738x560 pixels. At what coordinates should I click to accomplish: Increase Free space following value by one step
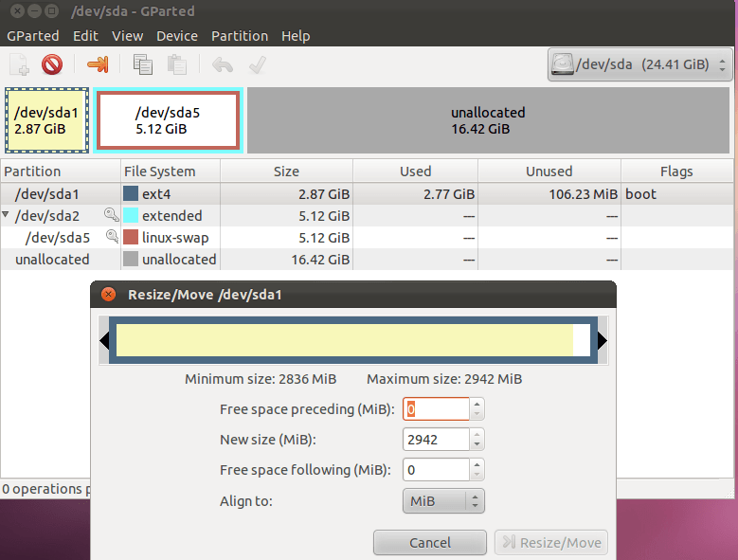tap(477, 464)
